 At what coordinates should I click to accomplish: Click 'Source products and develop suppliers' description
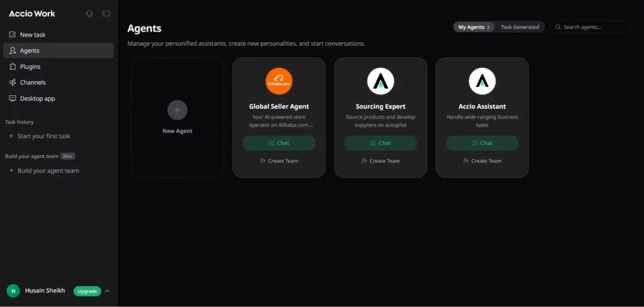380,121
